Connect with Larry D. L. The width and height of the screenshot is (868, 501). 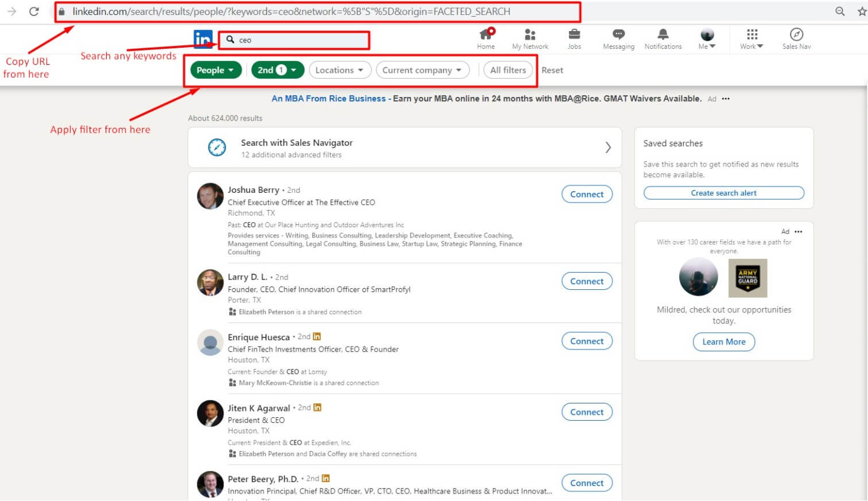587,281
